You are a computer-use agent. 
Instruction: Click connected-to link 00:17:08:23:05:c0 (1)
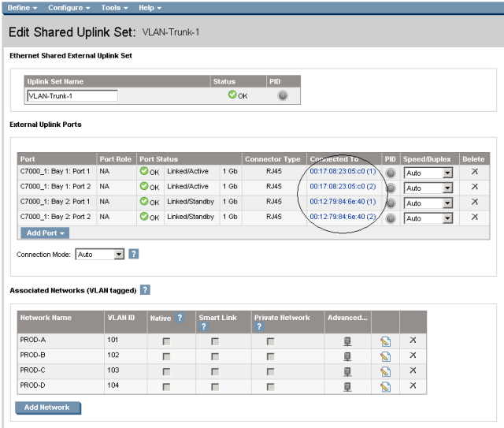pos(343,172)
